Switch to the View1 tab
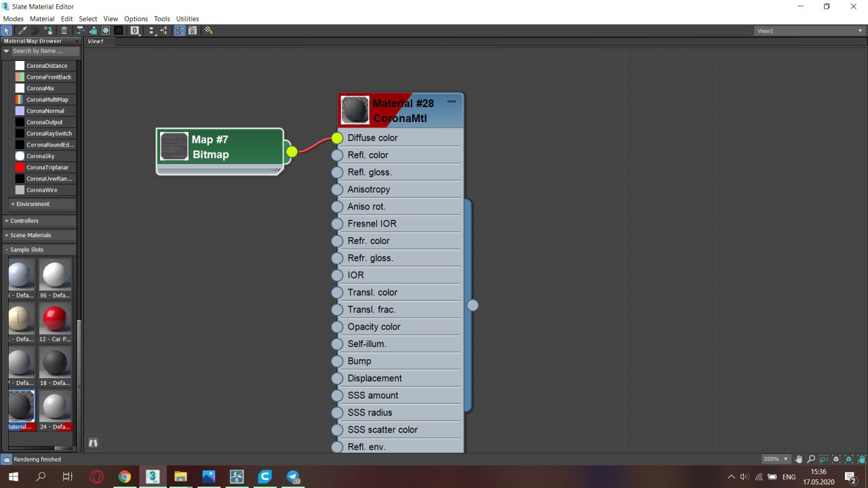 coord(96,41)
